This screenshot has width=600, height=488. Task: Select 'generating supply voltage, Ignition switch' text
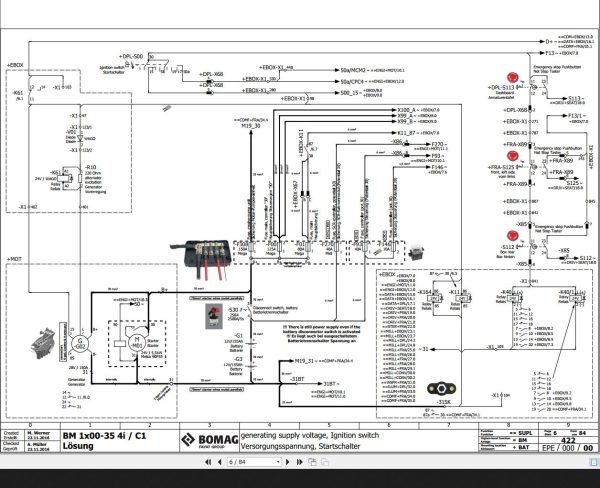coord(310,435)
